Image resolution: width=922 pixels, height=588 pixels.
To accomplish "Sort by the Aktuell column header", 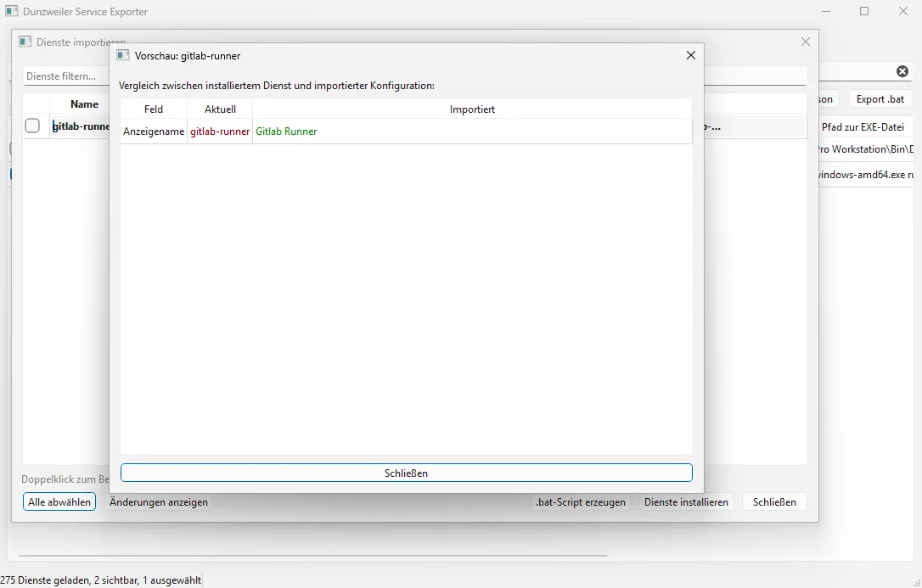I will (x=220, y=109).
